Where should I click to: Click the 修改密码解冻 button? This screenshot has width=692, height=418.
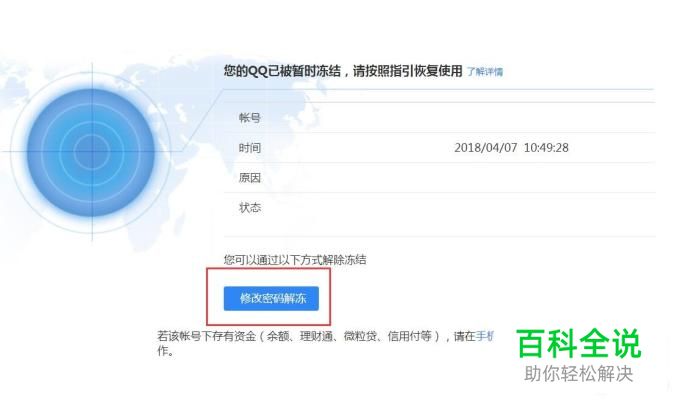coord(271,298)
